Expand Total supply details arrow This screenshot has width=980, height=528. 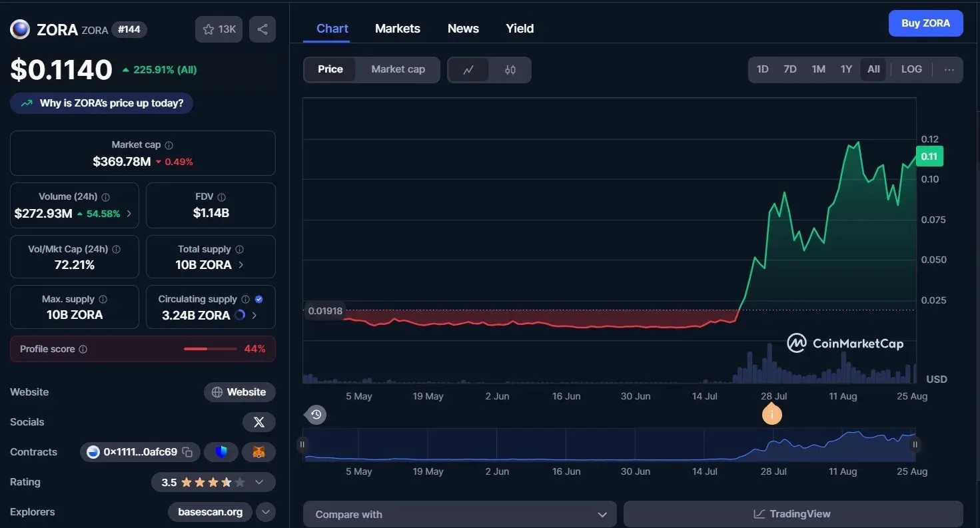(x=241, y=265)
